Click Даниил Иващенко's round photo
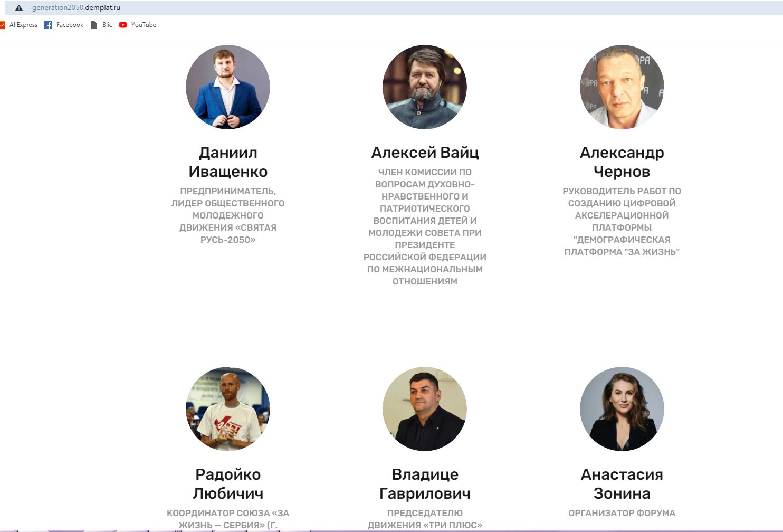 click(x=228, y=87)
